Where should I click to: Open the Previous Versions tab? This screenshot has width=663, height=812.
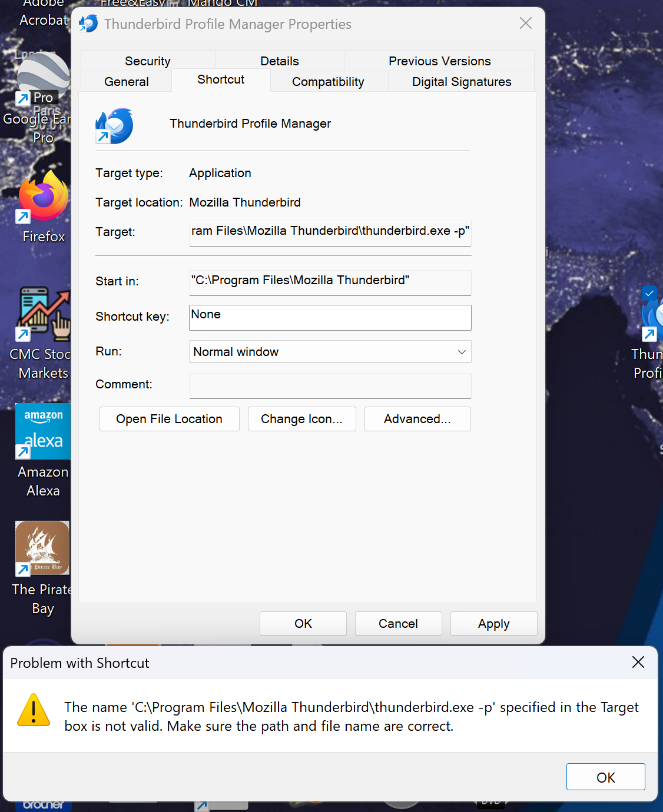(439, 61)
